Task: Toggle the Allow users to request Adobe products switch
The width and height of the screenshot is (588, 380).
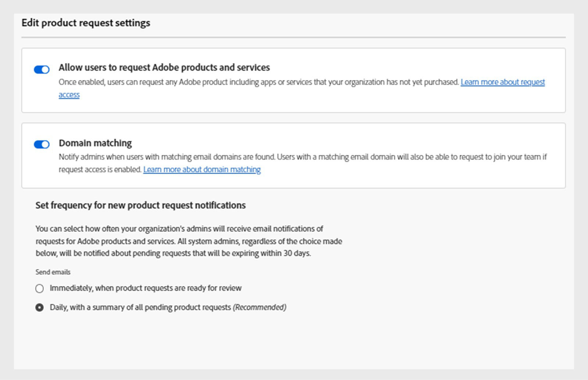Action: [42, 70]
